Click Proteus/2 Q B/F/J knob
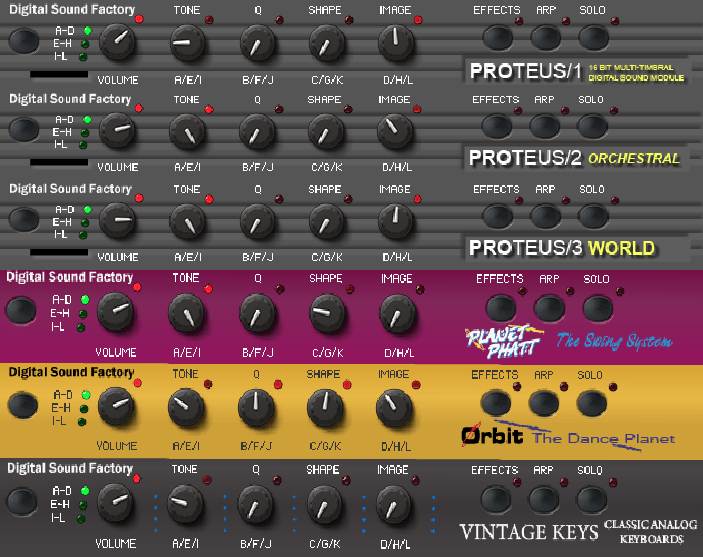 [x=257, y=131]
